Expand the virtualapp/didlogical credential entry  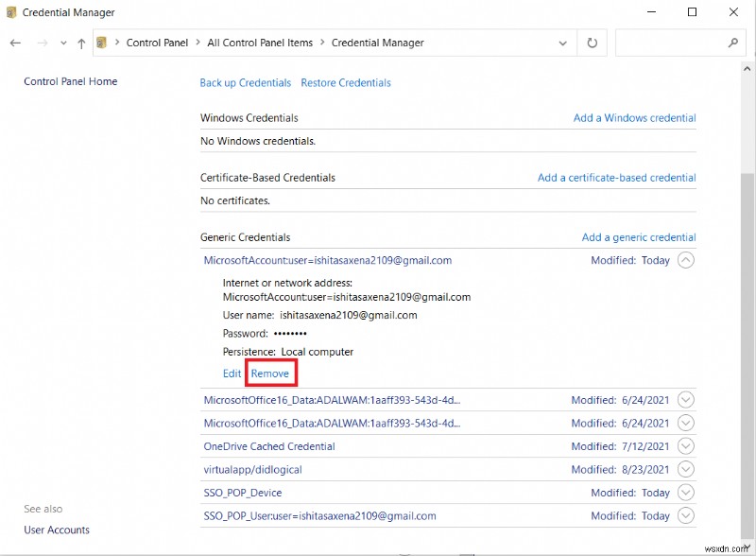click(685, 469)
